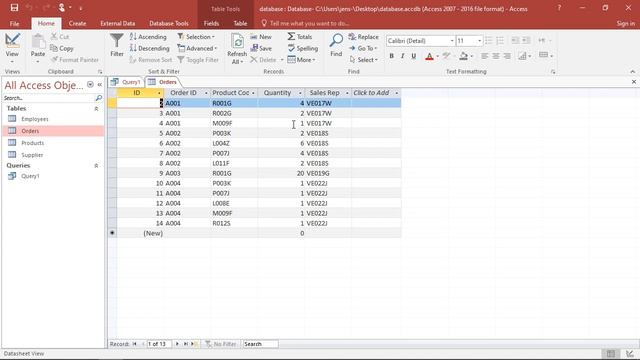Switch to Fields tab
The width and height of the screenshot is (640, 360).
[x=211, y=23]
